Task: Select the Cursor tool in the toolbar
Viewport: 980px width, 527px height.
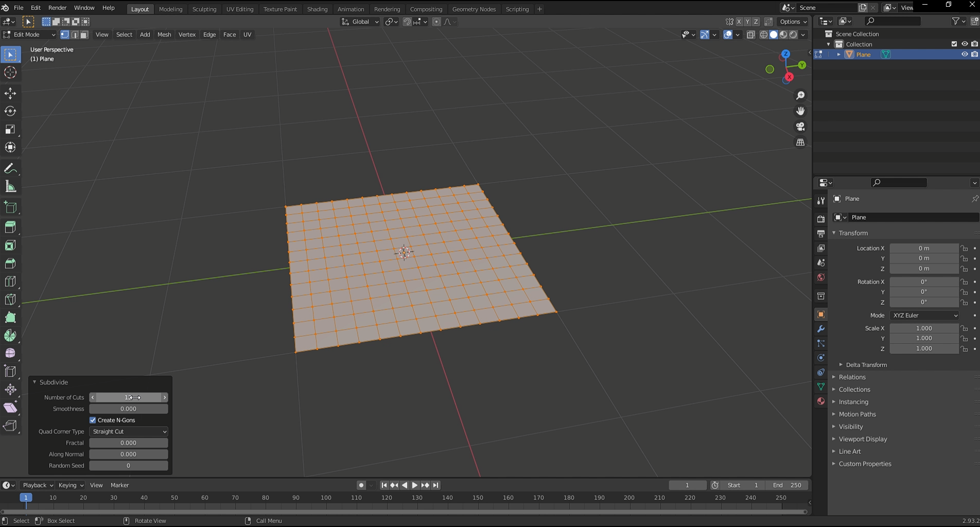Action: coord(10,73)
